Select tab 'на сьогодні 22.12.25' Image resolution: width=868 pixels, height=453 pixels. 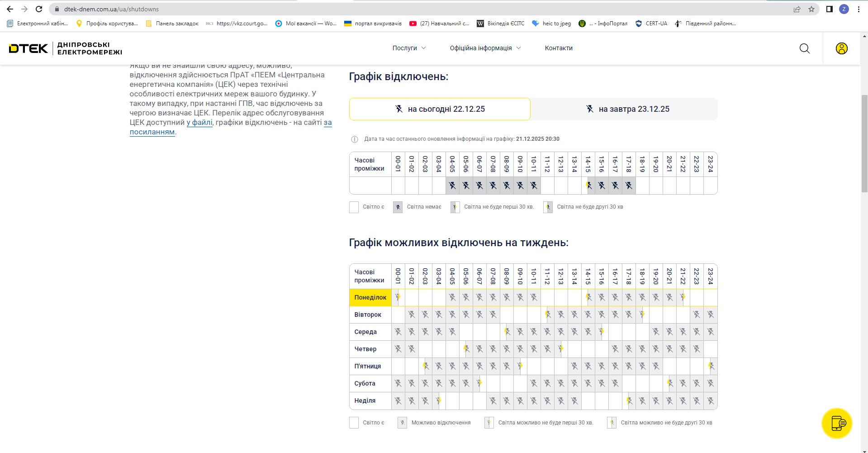(x=439, y=109)
